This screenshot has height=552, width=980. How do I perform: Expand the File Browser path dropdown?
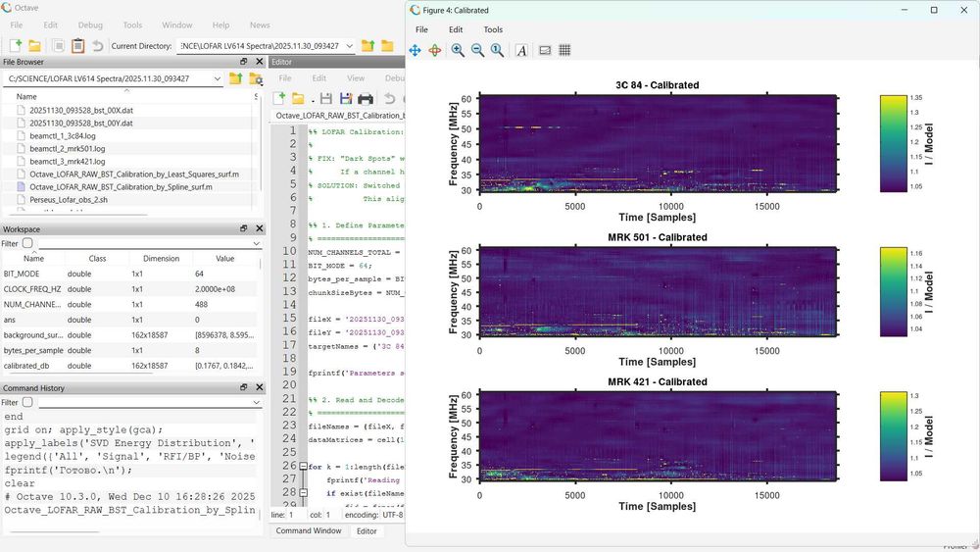tap(218, 78)
